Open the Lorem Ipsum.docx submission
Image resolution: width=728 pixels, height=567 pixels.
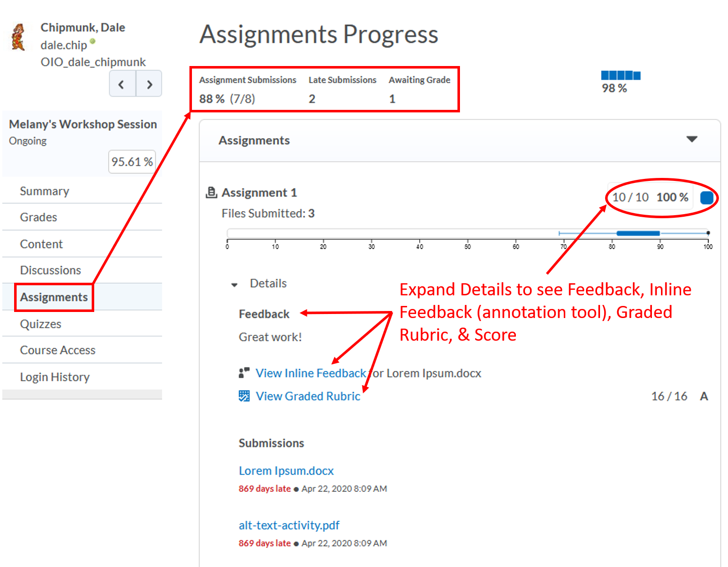(x=286, y=470)
